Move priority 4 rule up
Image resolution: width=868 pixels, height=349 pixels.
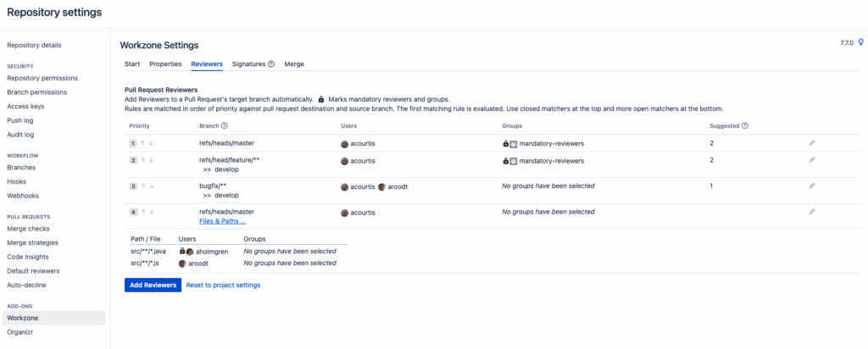(x=143, y=211)
